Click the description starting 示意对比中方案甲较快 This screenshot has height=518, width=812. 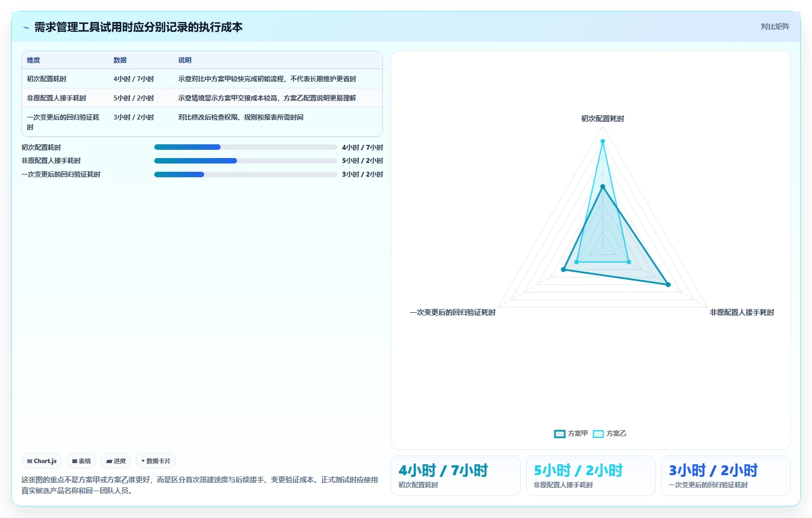267,79
